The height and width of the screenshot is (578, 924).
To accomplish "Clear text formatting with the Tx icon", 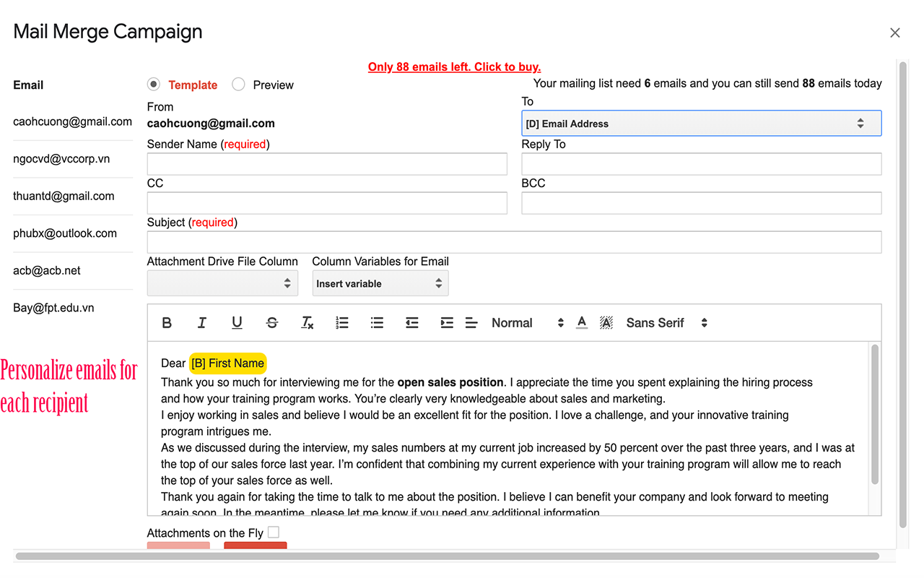I will tap(308, 323).
